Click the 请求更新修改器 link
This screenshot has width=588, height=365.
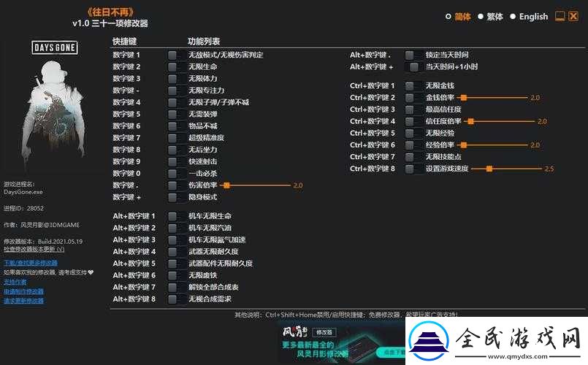[23, 301]
